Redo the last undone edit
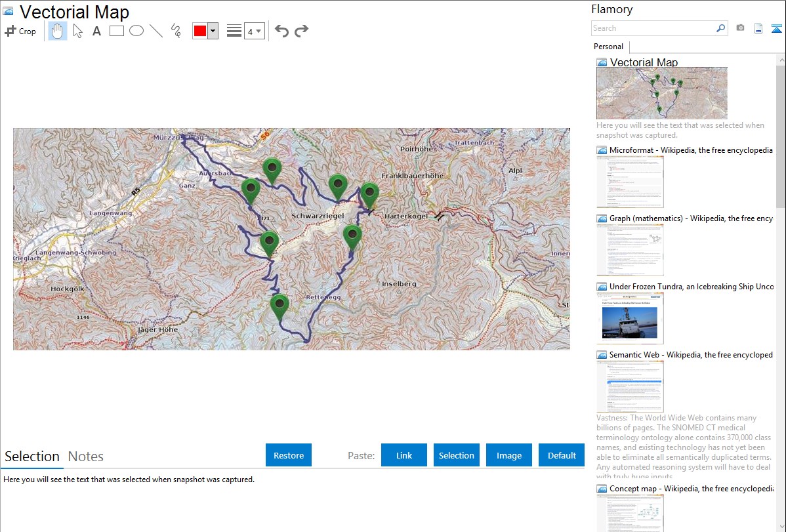Image resolution: width=786 pixels, height=532 pixels. coord(301,31)
